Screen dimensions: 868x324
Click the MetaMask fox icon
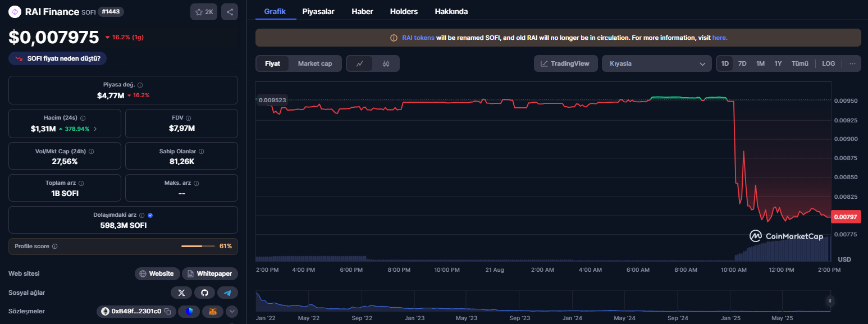click(213, 311)
